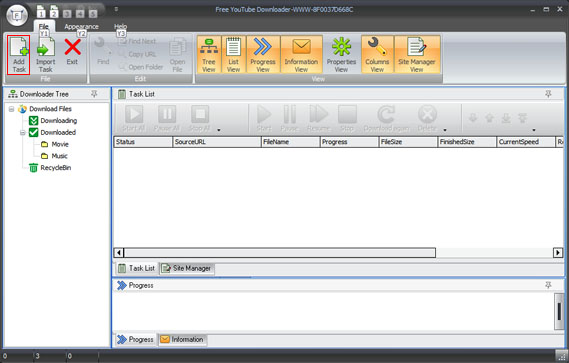Click quick access icon numbered 1
This screenshot has height=363, width=569.
coord(41,12)
